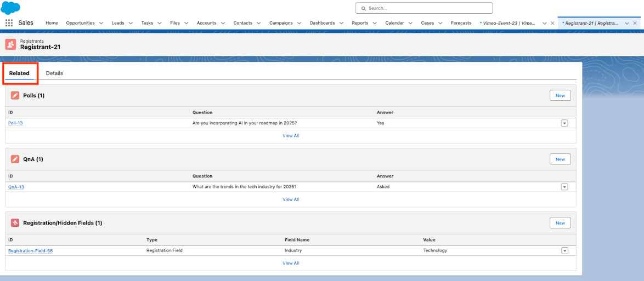644x281 pixels.
Task: Click the Polls section pencil icon
Action: point(15,95)
